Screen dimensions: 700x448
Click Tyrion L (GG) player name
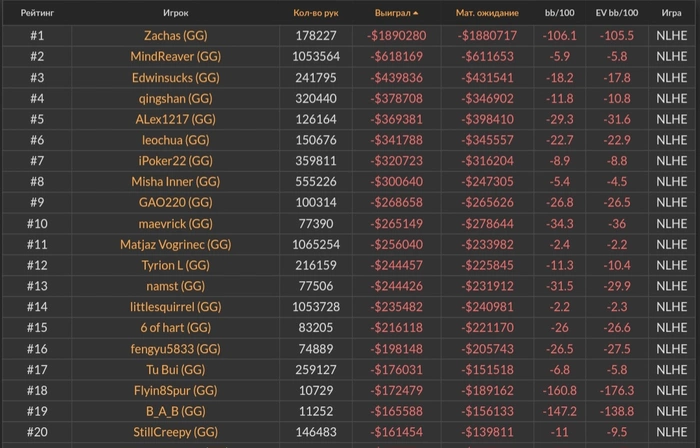[x=175, y=265]
